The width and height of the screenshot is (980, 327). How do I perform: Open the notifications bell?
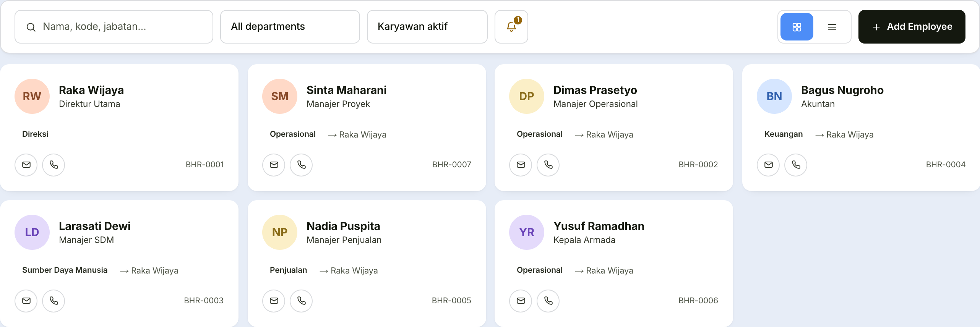click(511, 27)
